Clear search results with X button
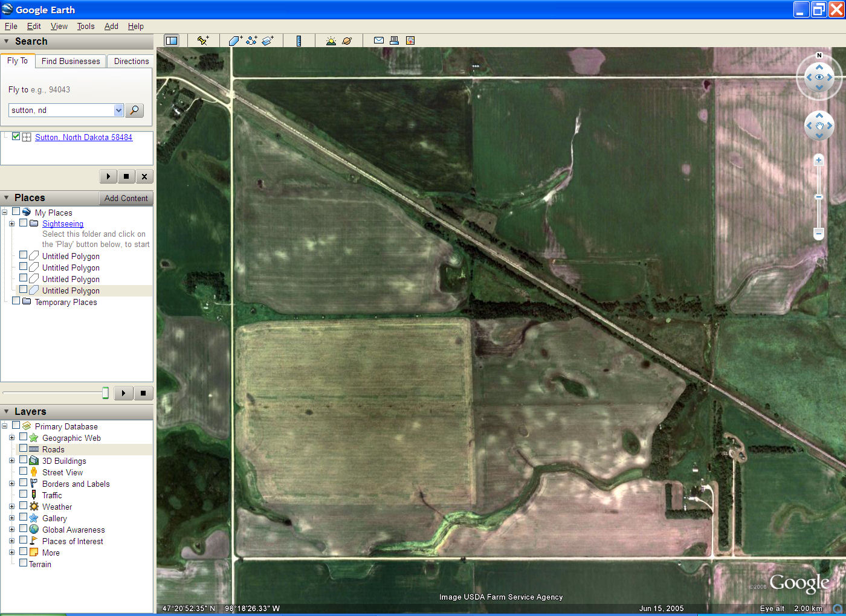 click(144, 176)
